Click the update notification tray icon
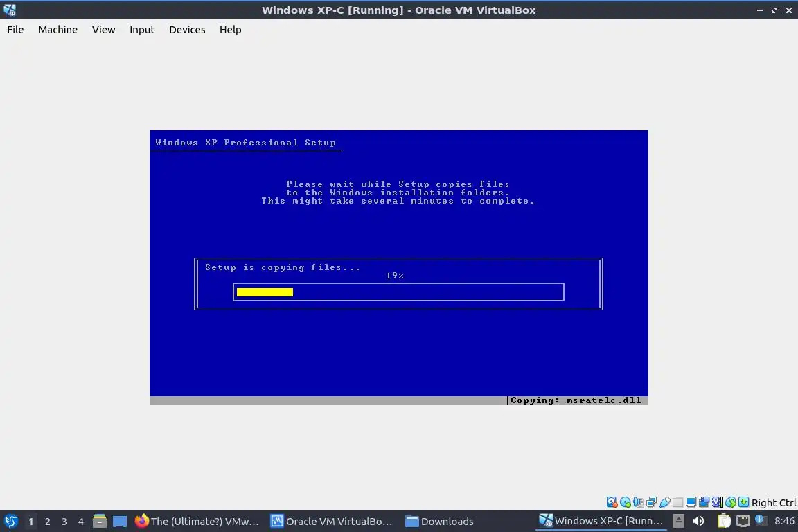 pos(761,520)
